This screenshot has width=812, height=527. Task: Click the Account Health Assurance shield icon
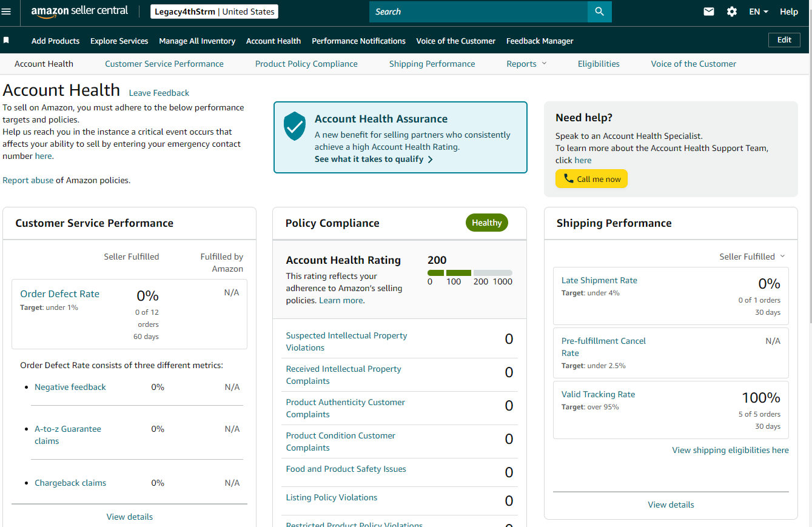(295, 126)
